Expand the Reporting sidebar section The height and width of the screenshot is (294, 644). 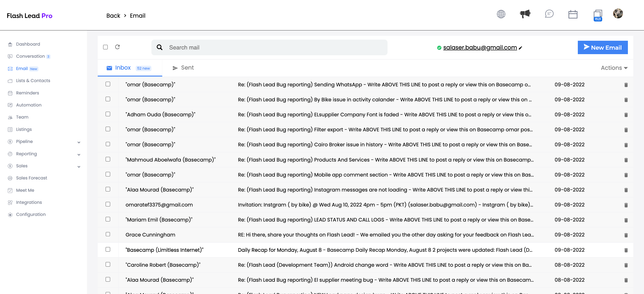pyautogui.click(x=79, y=154)
